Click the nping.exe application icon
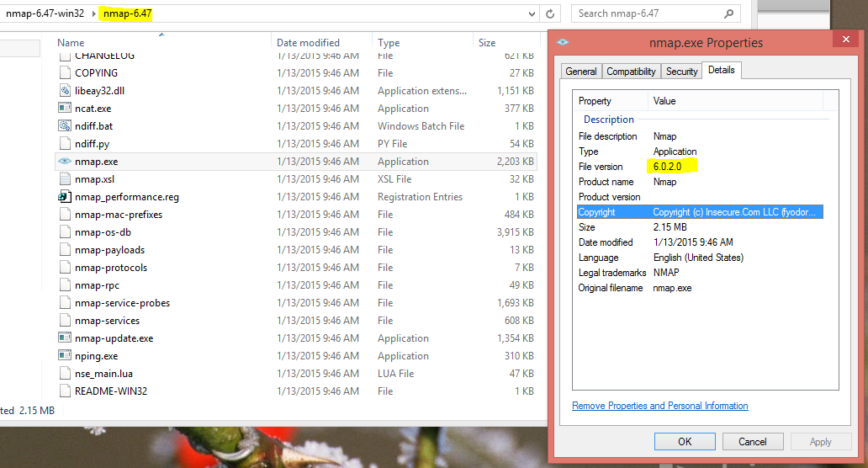Screen dimensions: 868x468 point(65,356)
